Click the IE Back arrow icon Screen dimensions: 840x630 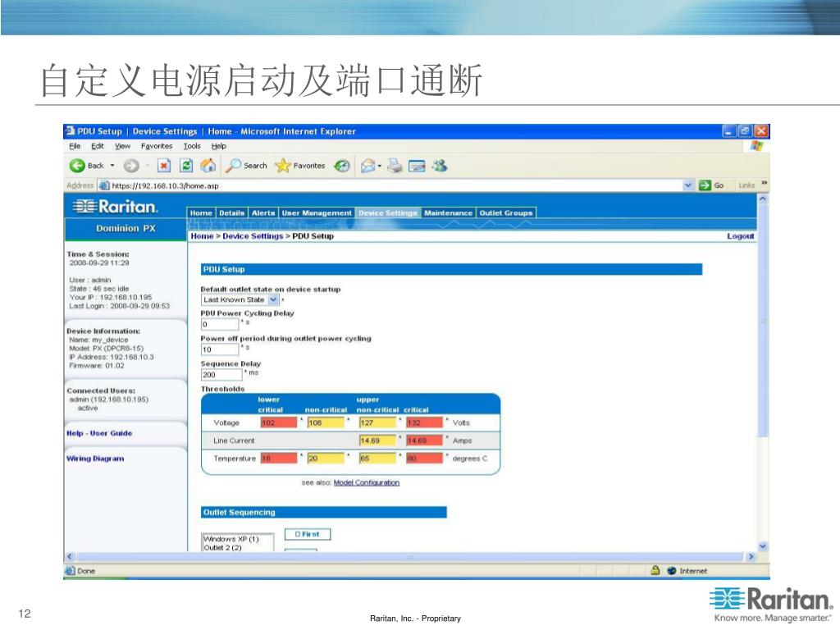pos(77,166)
